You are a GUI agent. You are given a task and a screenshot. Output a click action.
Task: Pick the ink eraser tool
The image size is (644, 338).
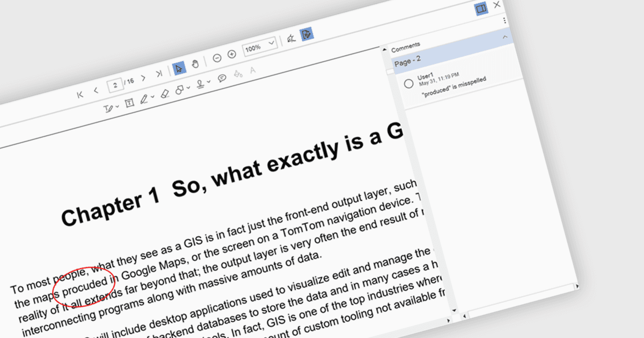point(165,93)
